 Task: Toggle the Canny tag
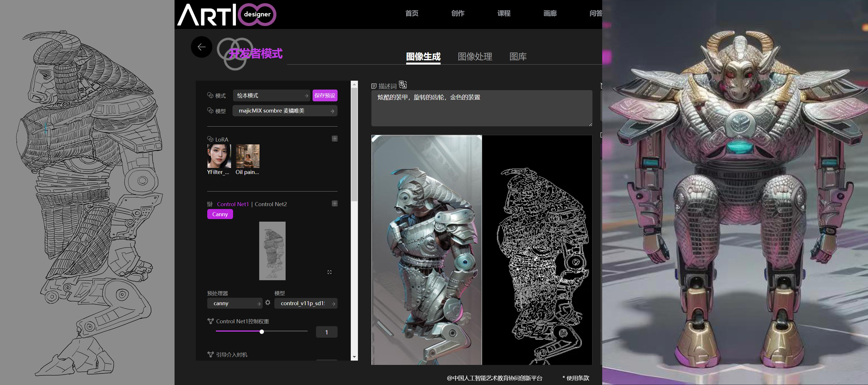[x=220, y=214]
